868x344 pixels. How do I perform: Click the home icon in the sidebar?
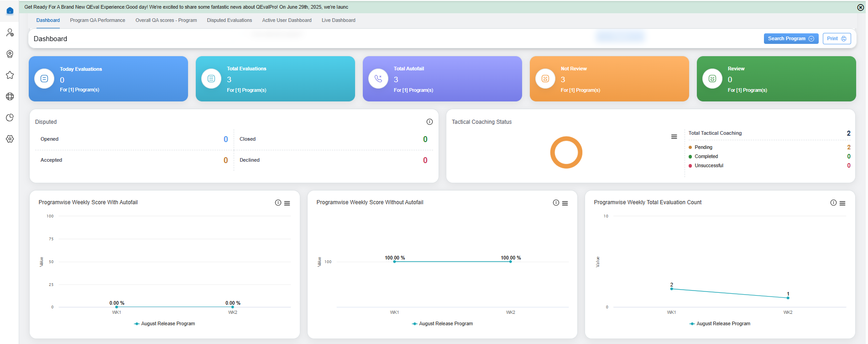pos(10,11)
